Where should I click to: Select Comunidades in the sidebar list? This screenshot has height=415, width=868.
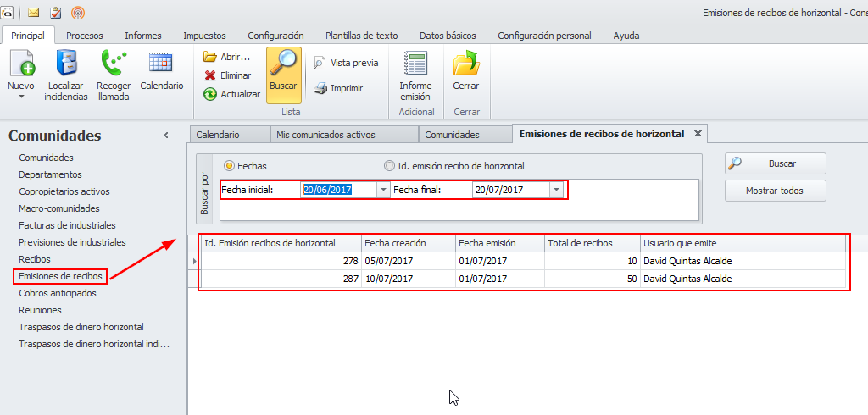click(x=46, y=158)
